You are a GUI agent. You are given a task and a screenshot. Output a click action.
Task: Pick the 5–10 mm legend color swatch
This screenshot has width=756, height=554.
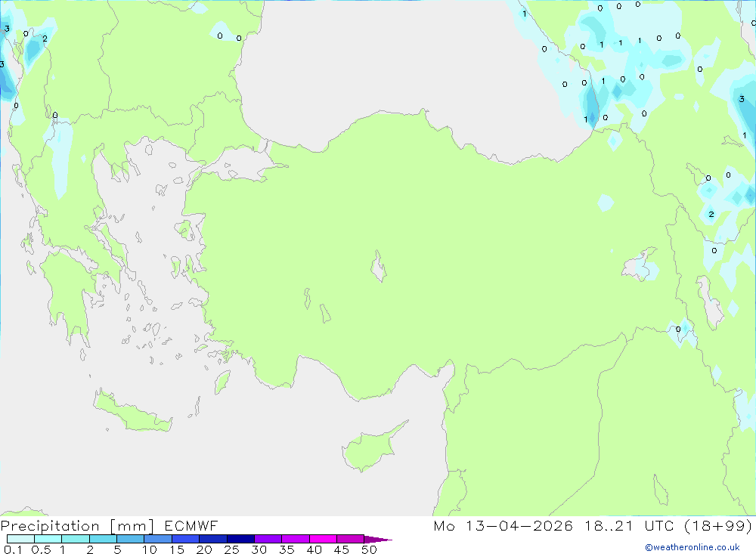(x=130, y=539)
